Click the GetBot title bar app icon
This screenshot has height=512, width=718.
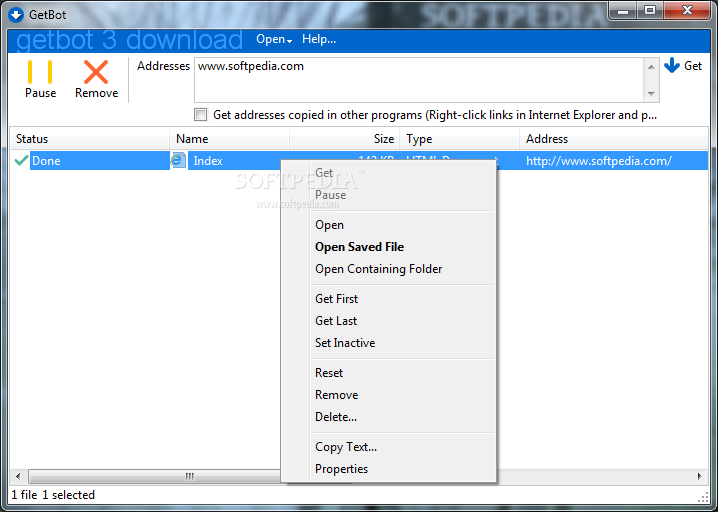(16, 15)
